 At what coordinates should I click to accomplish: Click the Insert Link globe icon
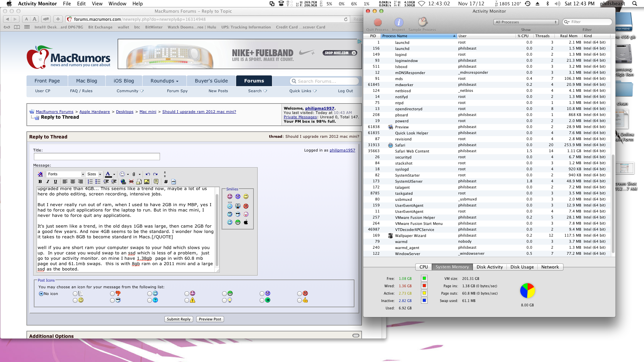(x=123, y=182)
